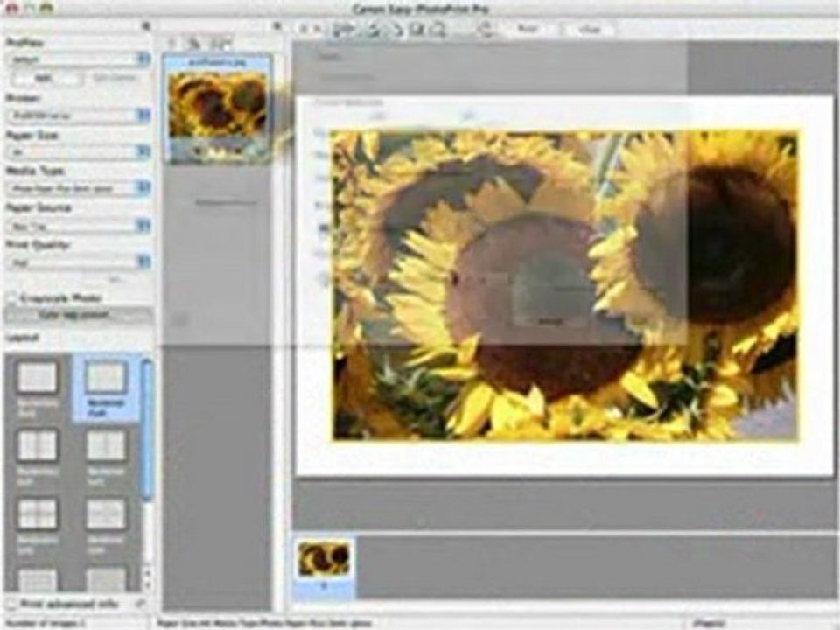Viewport: 840px width, 630px height.
Task: Click the layout list scrollbar
Action: tap(147, 430)
